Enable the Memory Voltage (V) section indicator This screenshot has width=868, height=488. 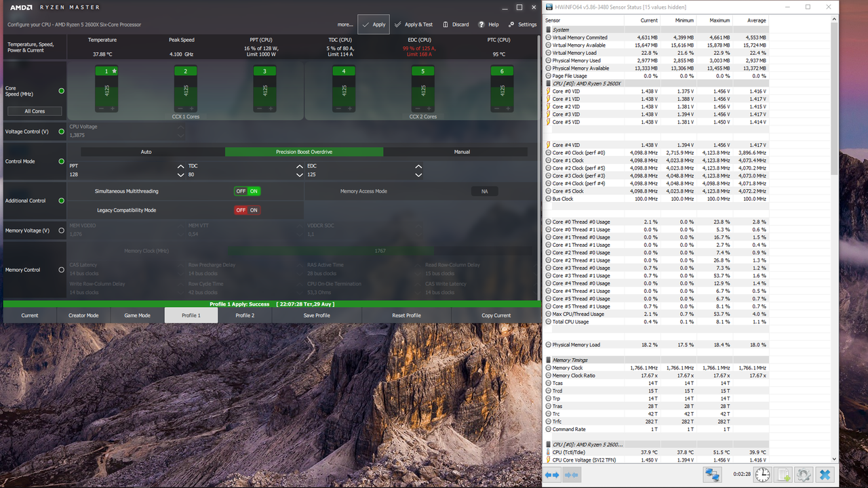pos(62,230)
